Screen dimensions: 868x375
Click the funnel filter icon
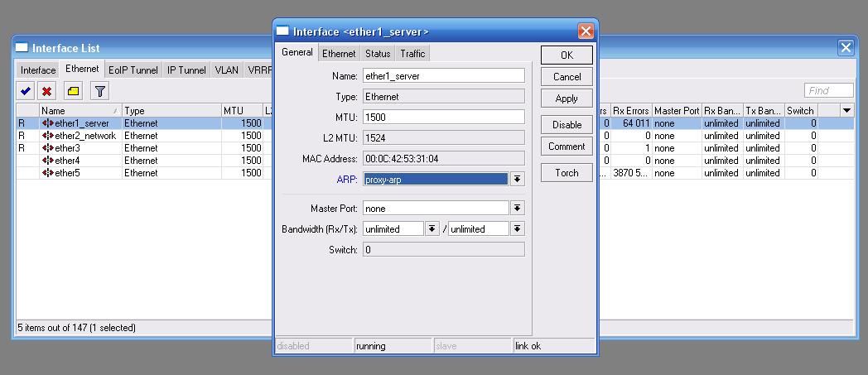coord(99,92)
